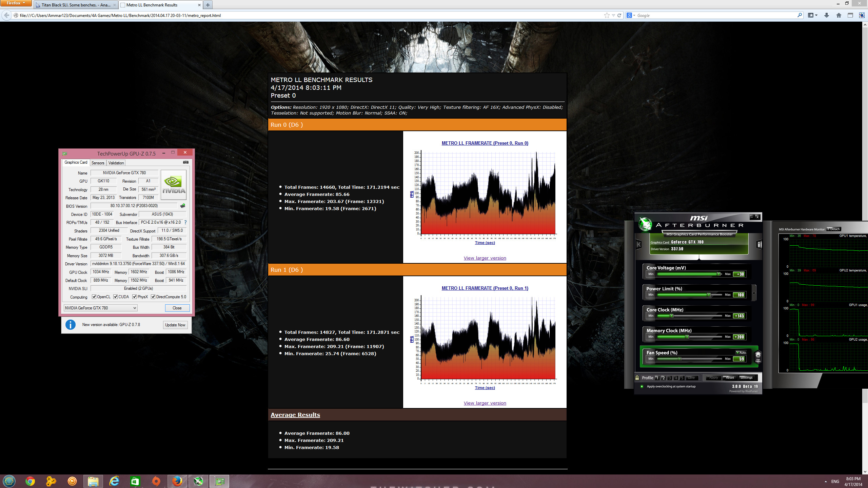
Task: Click Core Voltage slider handle
Action: (718, 274)
